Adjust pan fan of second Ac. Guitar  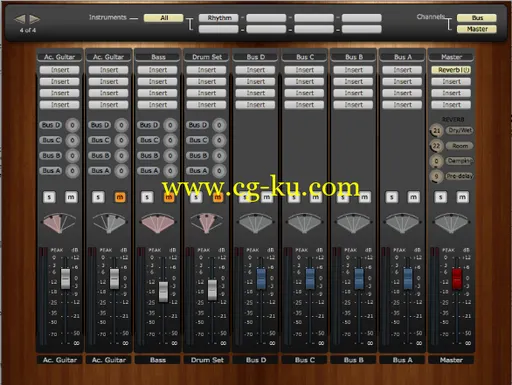(x=109, y=222)
